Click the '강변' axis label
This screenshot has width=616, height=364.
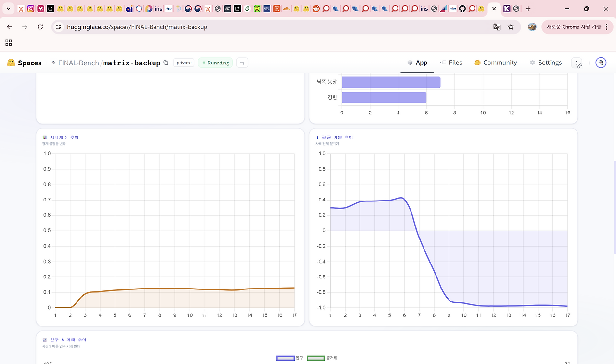click(x=332, y=98)
